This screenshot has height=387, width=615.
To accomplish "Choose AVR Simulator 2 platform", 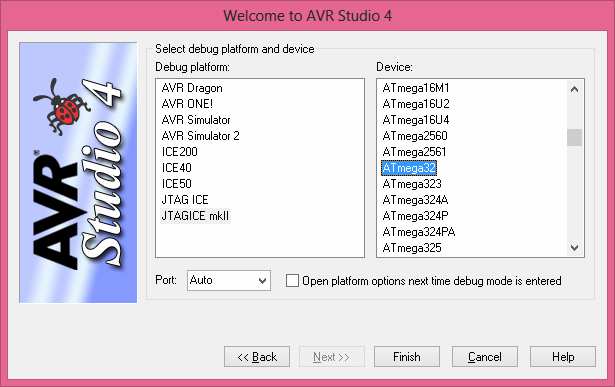I will tap(200, 136).
